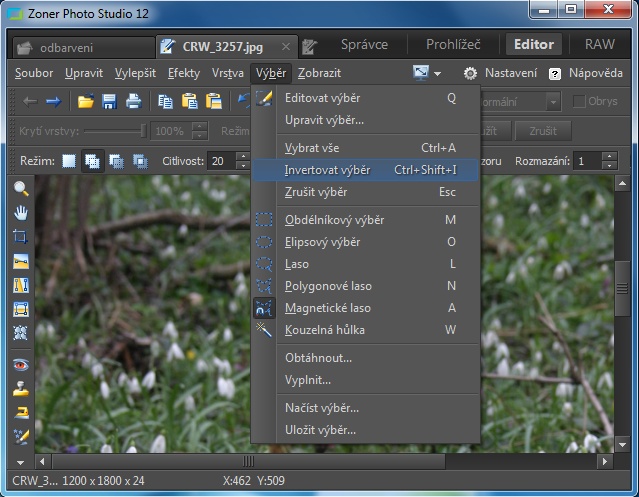Choose Magnetické laso in the menu
639x497 pixels.
[x=365, y=308]
